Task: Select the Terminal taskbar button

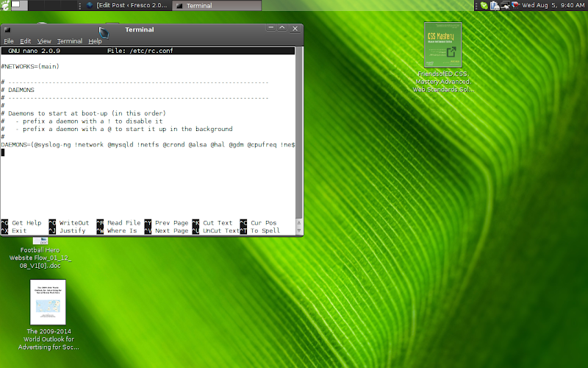Action: tap(217, 5)
